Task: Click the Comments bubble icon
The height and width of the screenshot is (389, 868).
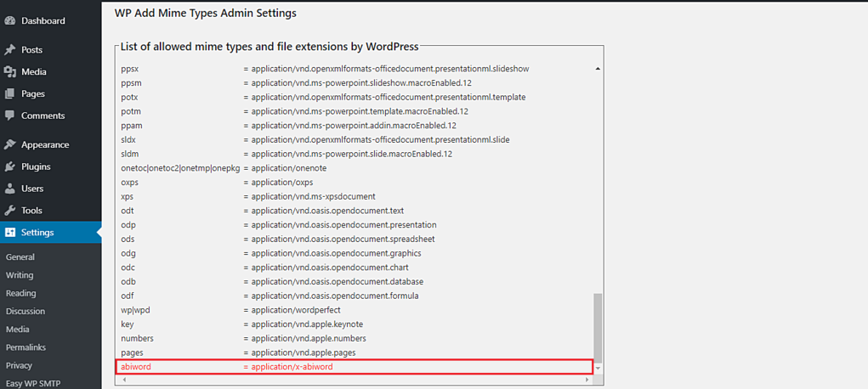Action: [9, 116]
